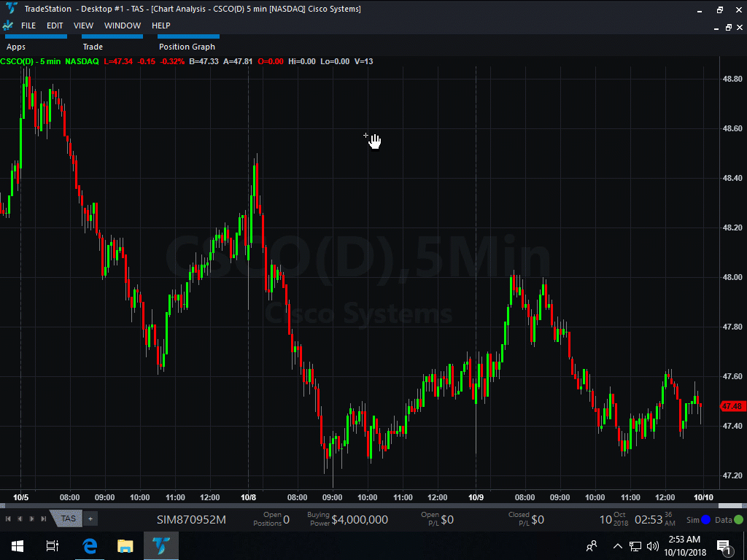Screen dimensions: 747x560
Task: Click the Open Positions value
Action: point(286,519)
